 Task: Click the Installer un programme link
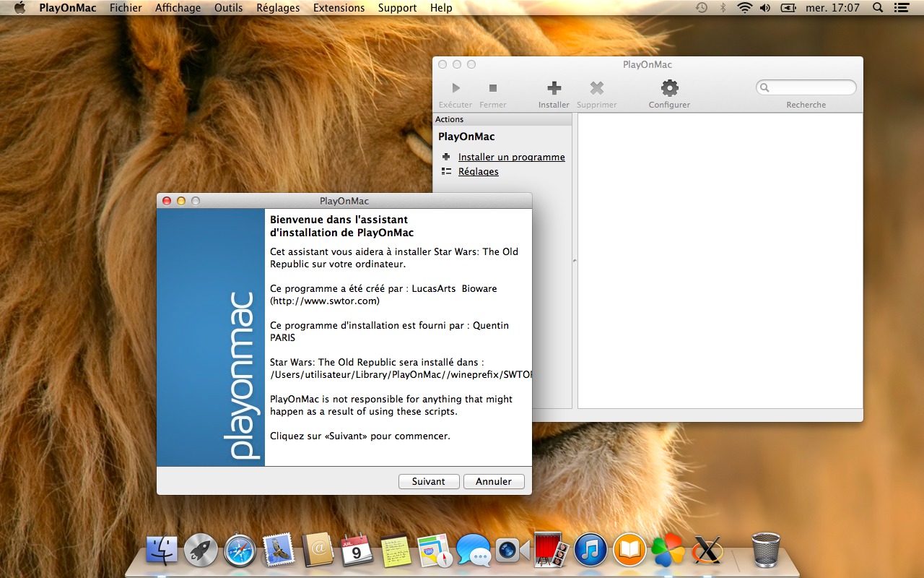(x=512, y=157)
